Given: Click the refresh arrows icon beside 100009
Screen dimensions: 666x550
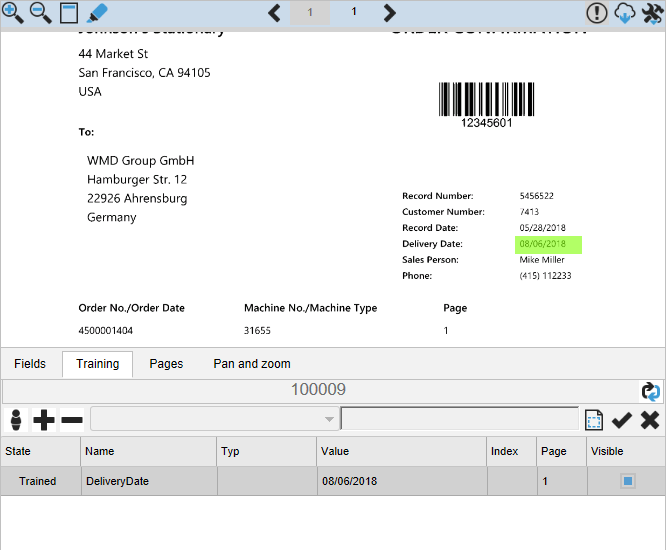Looking at the screenshot, I should point(651,391).
